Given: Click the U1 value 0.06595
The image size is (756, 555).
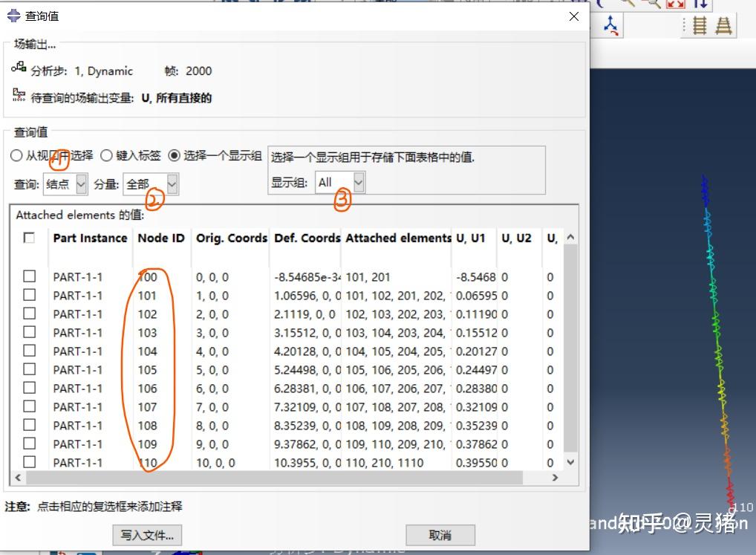Looking at the screenshot, I should point(476,296).
